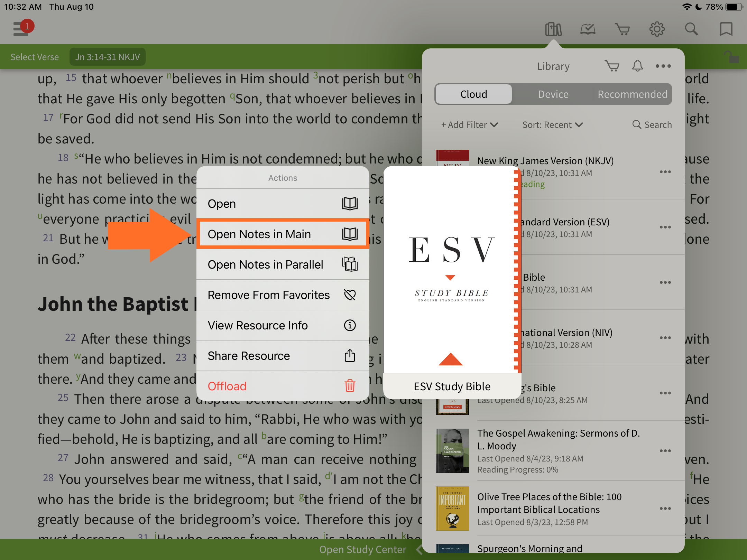This screenshot has height=560, width=747.
Task: Tap Olive Tree Places cover thumbnail
Action: coord(452,508)
